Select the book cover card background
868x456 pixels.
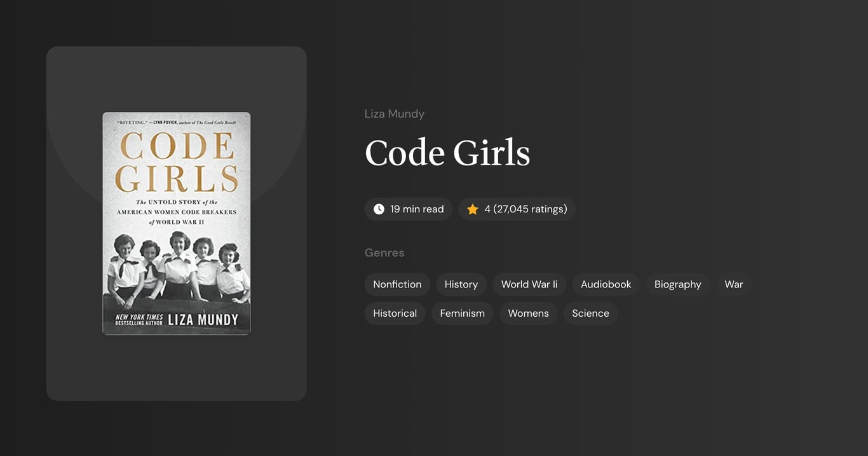click(x=176, y=369)
